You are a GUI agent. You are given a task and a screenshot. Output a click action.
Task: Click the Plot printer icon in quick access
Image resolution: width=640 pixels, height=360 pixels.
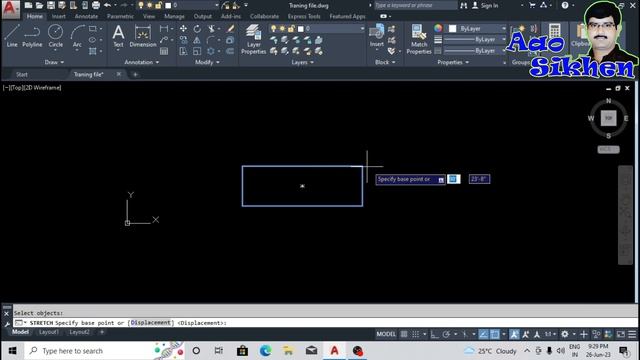click(x=96, y=5)
